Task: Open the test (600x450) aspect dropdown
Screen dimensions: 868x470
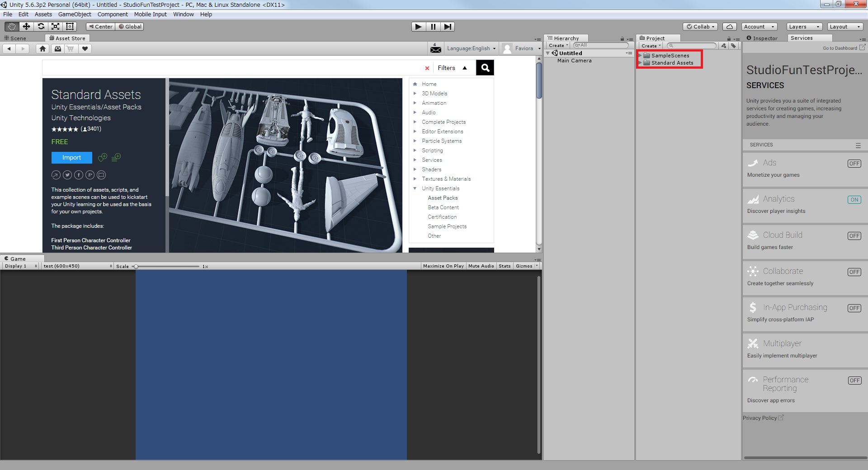Action: [x=78, y=266]
